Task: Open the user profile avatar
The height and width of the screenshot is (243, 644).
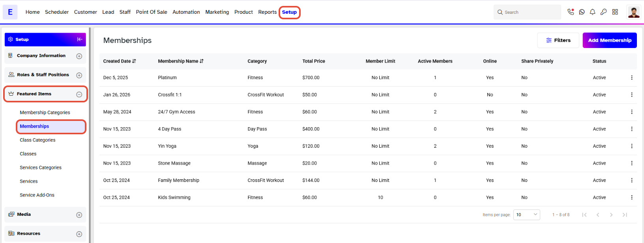Action: (634, 12)
